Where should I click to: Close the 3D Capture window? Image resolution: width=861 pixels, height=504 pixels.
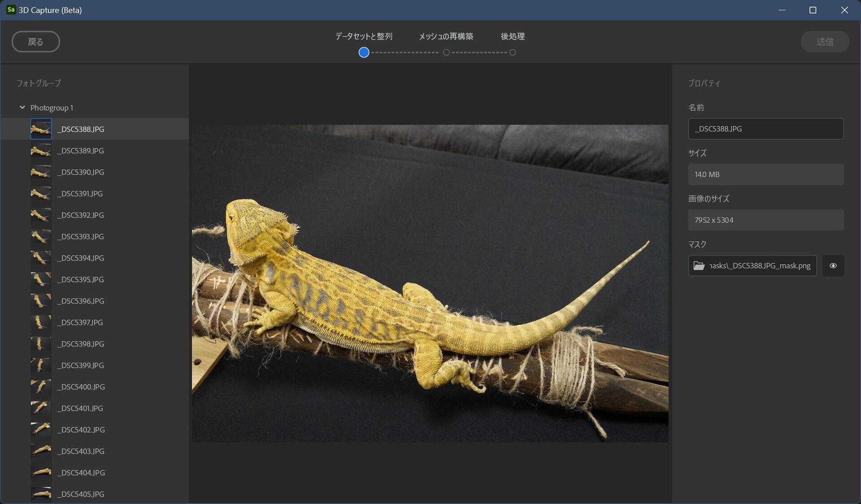pyautogui.click(x=844, y=10)
